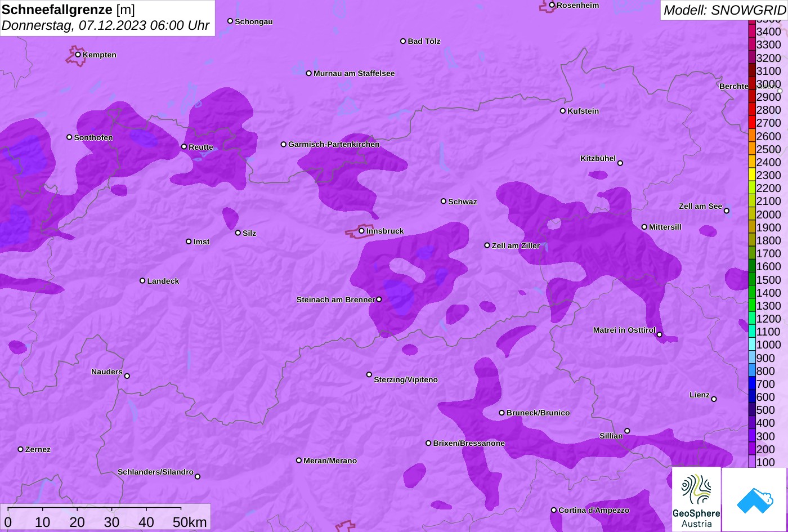This screenshot has height=532, width=788.
Task: Click the 700 m blue legend swatch
Action: [x=751, y=383]
